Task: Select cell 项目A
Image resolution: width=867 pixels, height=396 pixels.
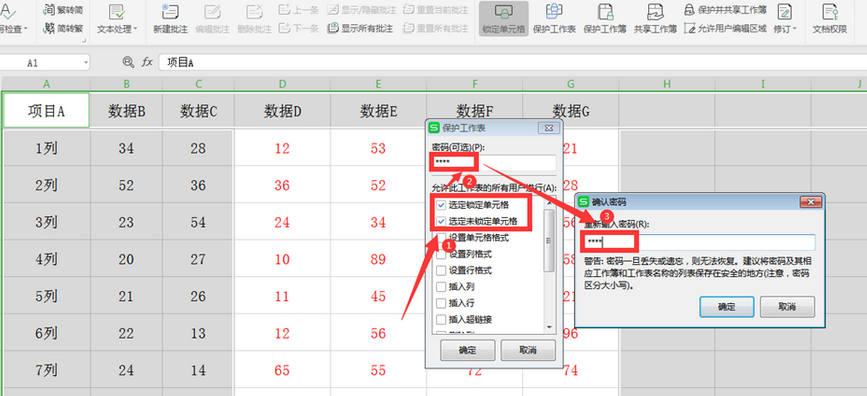Action: [x=46, y=111]
